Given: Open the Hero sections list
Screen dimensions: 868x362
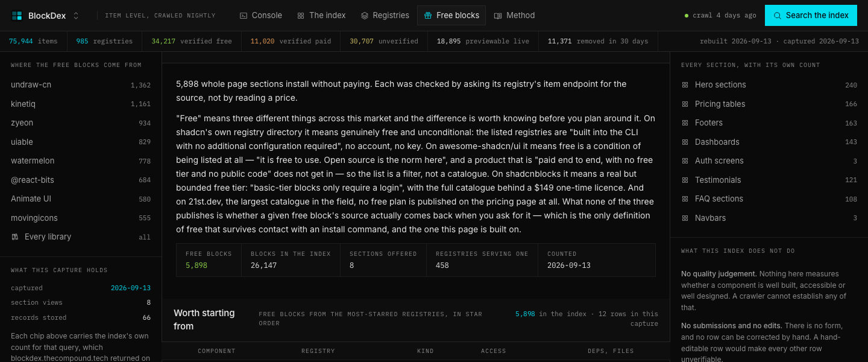Looking at the screenshot, I should click(x=769, y=85).
